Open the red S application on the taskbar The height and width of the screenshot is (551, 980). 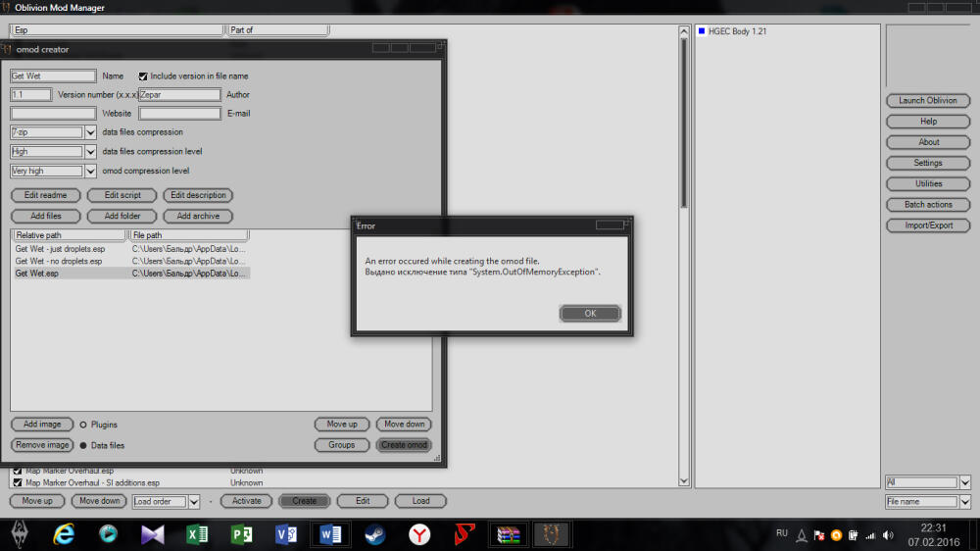pyautogui.click(x=464, y=534)
